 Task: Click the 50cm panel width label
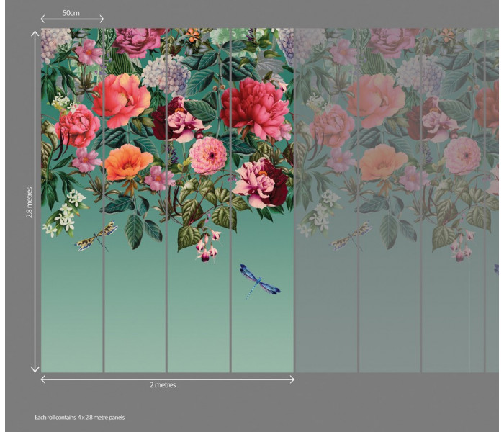[x=71, y=13]
